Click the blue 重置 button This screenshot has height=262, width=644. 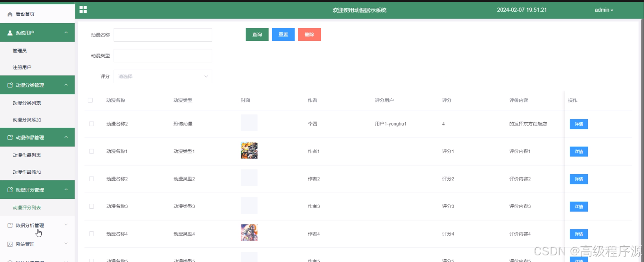tap(283, 35)
